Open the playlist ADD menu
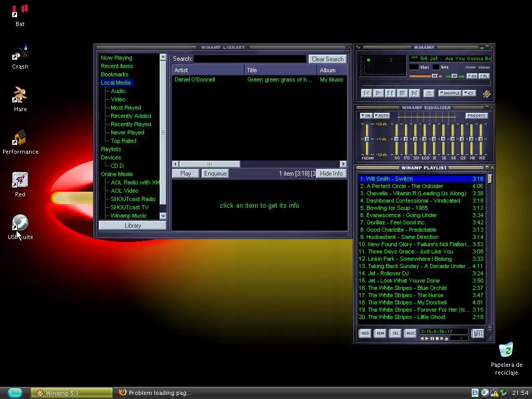This screenshot has width=532, height=399. point(365,333)
